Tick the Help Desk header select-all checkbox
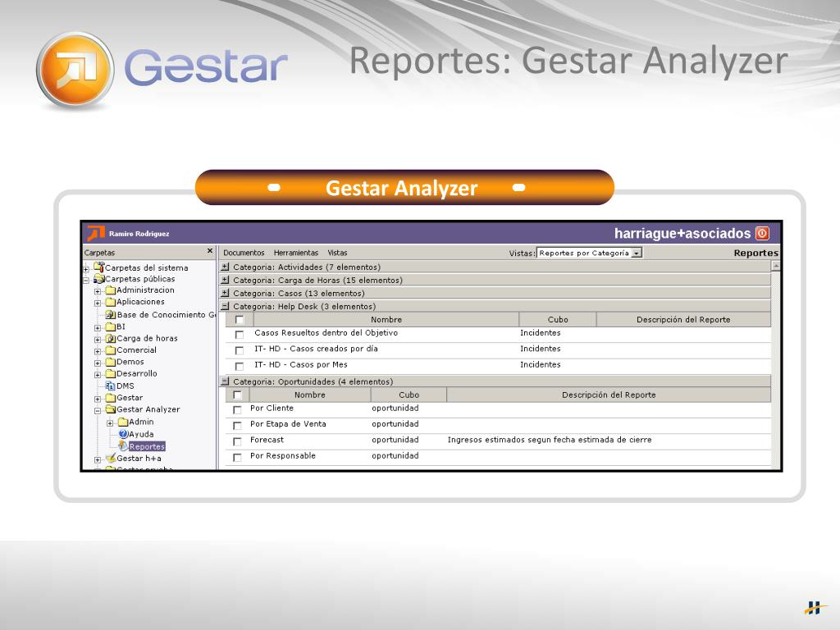The width and height of the screenshot is (840, 630). tap(240, 320)
